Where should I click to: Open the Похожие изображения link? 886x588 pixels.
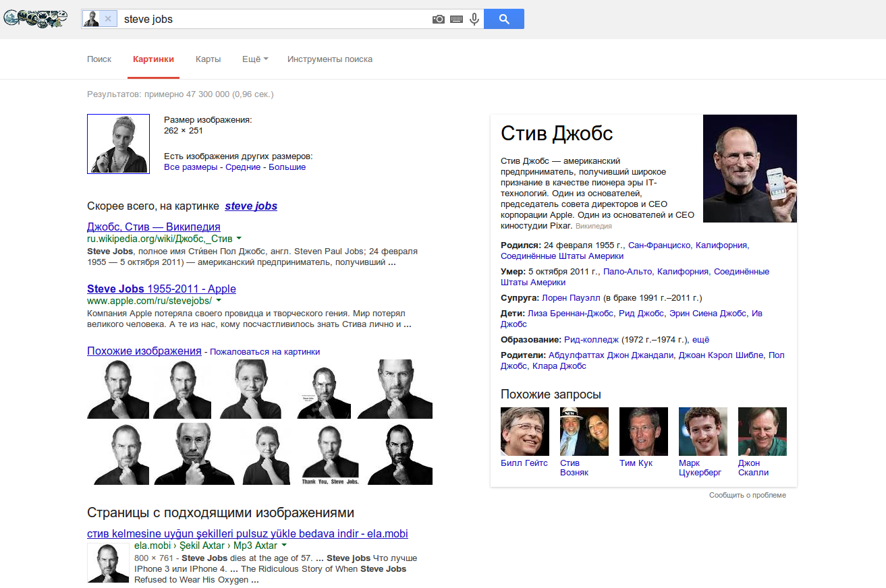(x=144, y=351)
